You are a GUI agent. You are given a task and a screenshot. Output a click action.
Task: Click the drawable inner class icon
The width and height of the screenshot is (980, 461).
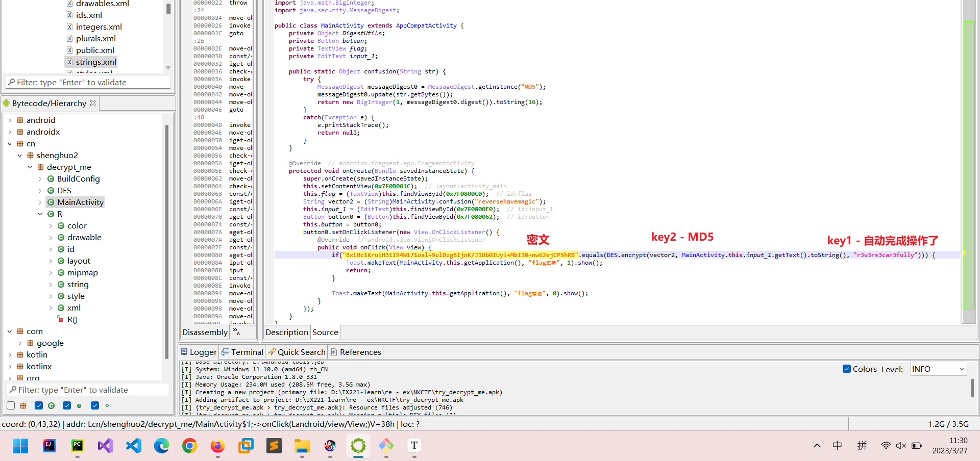pyautogui.click(x=61, y=238)
